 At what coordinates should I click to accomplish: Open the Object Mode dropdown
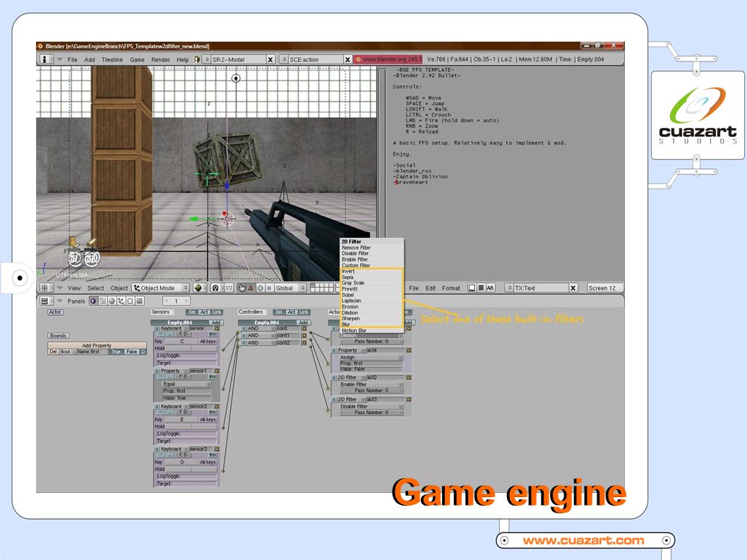click(x=160, y=288)
